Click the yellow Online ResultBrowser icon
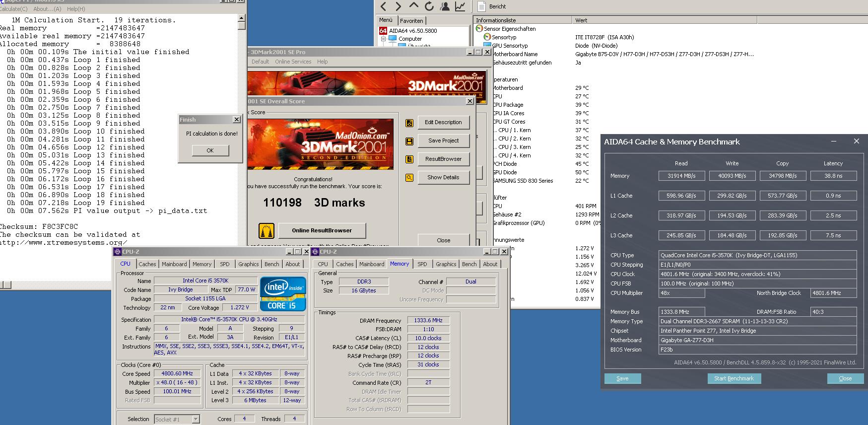This screenshot has height=425, width=868. pos(267,231)
